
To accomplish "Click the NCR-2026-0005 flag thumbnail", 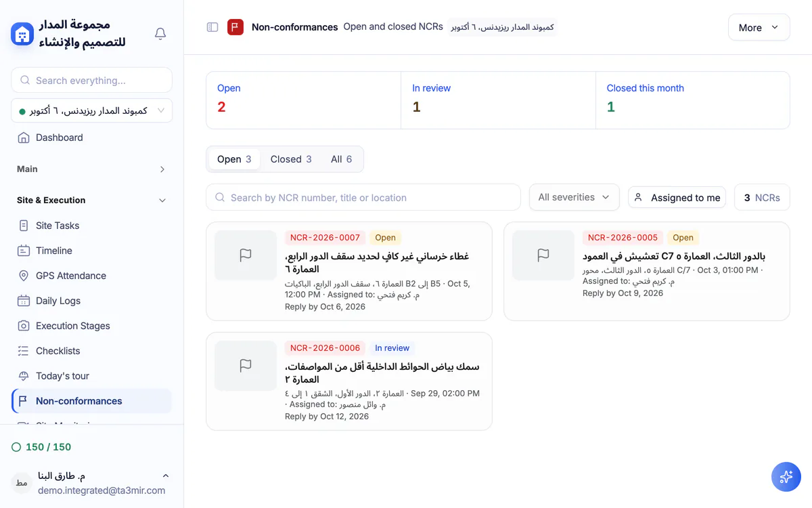I will click(543, 255).
